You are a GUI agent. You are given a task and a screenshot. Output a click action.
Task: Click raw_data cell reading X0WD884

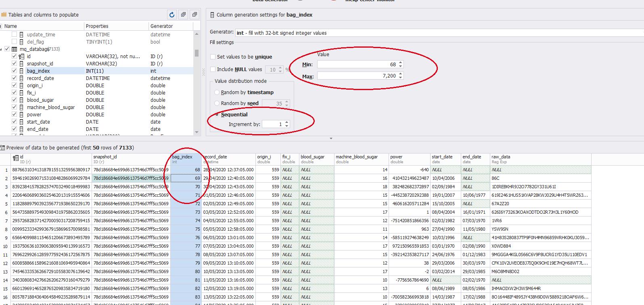(541, 246)
